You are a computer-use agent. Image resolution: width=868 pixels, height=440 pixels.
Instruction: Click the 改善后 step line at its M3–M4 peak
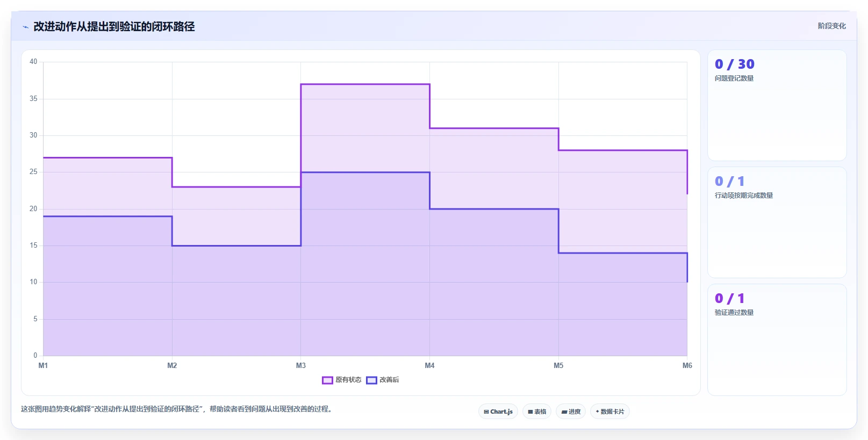pyautogui.click(x=365, y=172)
